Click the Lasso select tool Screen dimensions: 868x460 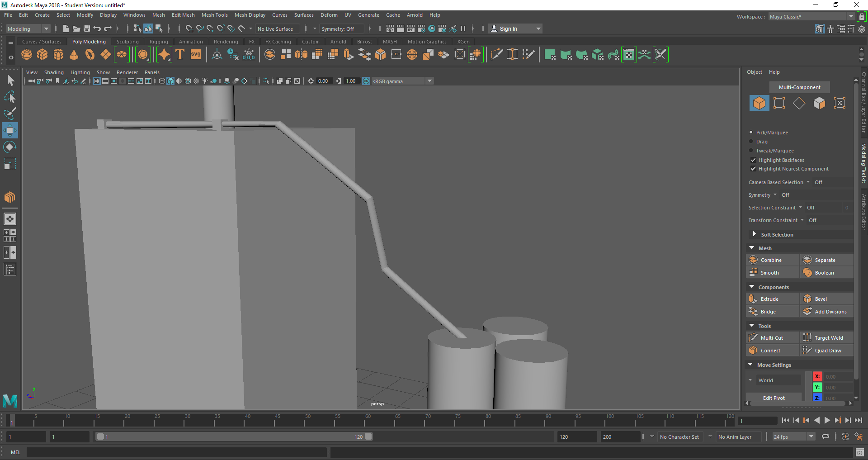tap(10, 97)
